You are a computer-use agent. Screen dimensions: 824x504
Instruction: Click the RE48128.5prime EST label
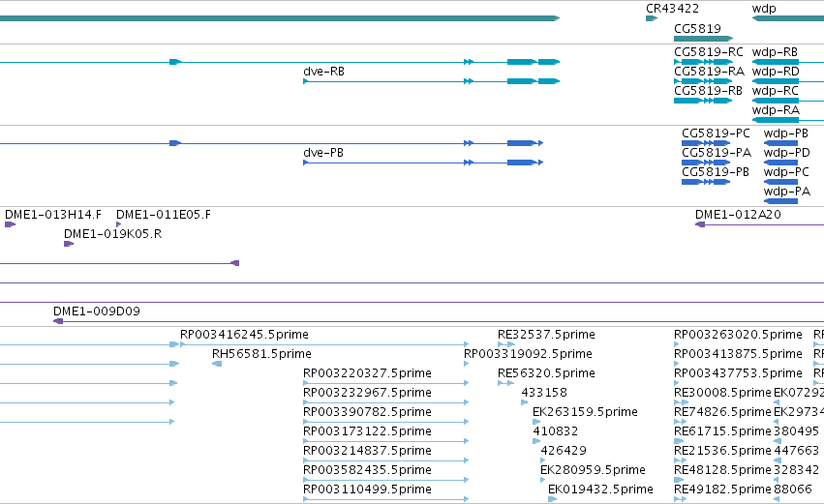(x=722, y=471)
